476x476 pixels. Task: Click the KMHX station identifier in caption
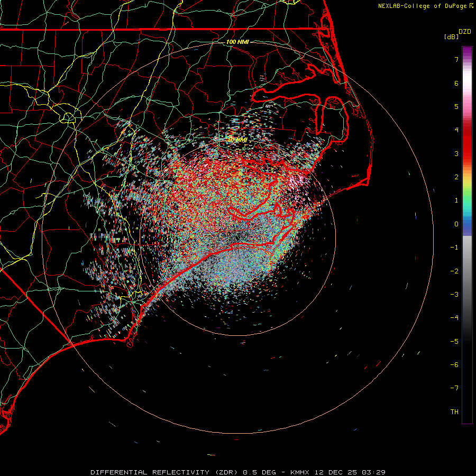coord(300,472)
